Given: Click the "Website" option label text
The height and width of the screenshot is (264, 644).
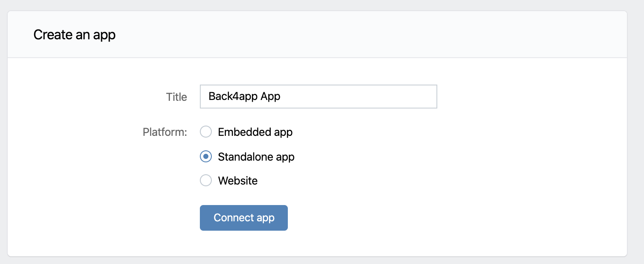Looking at the screenshot, I should click(x=238, y=181).
